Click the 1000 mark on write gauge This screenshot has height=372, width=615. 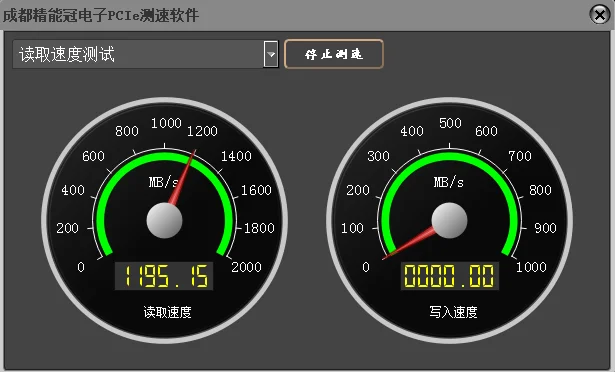pos(531,267)
